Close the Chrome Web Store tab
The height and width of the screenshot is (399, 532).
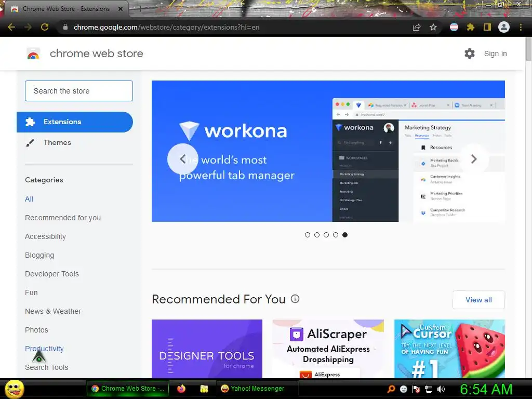(x=121, y=9)
